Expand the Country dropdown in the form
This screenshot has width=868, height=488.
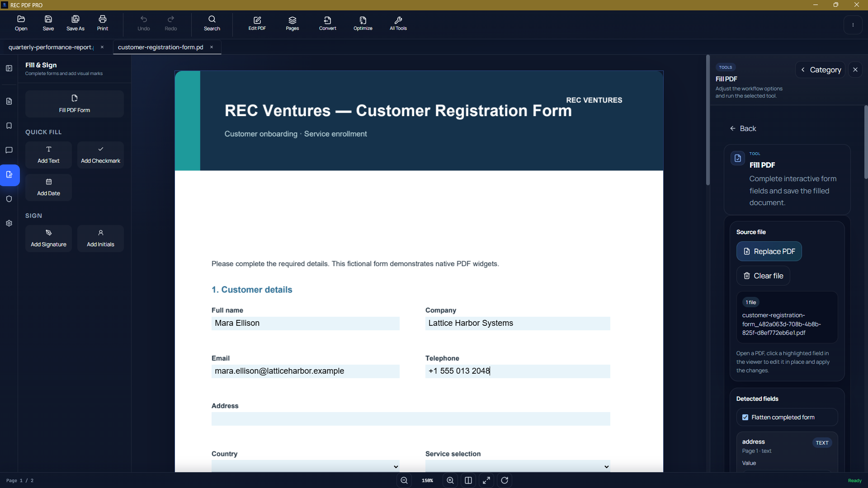point(306,466)
